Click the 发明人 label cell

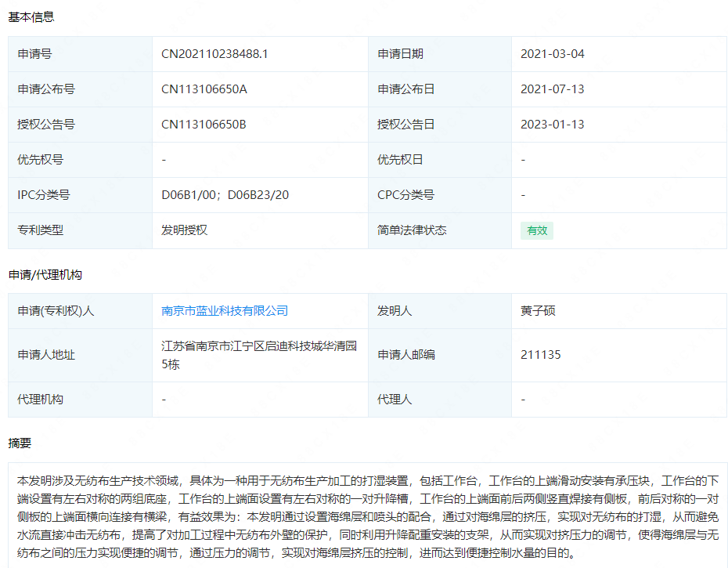tap(440, 310)
